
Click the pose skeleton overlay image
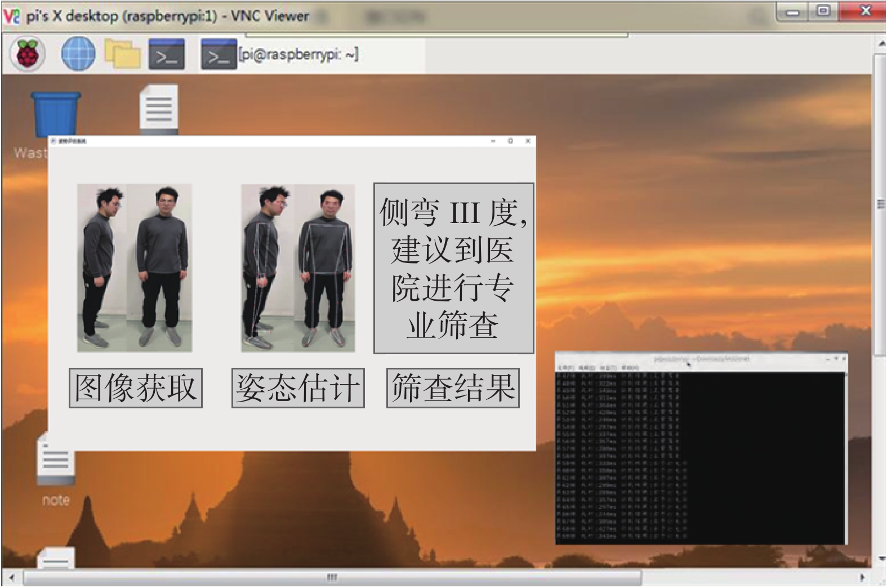[298, 268]
